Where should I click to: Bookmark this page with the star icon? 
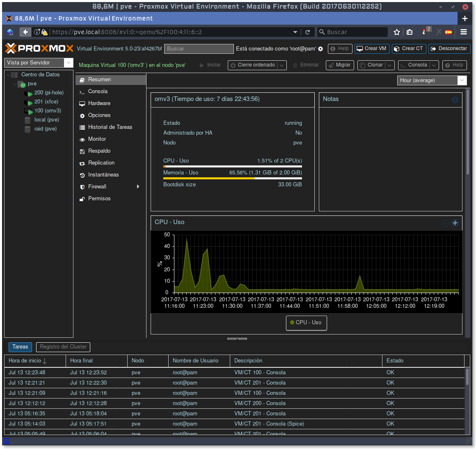[396, 32]
